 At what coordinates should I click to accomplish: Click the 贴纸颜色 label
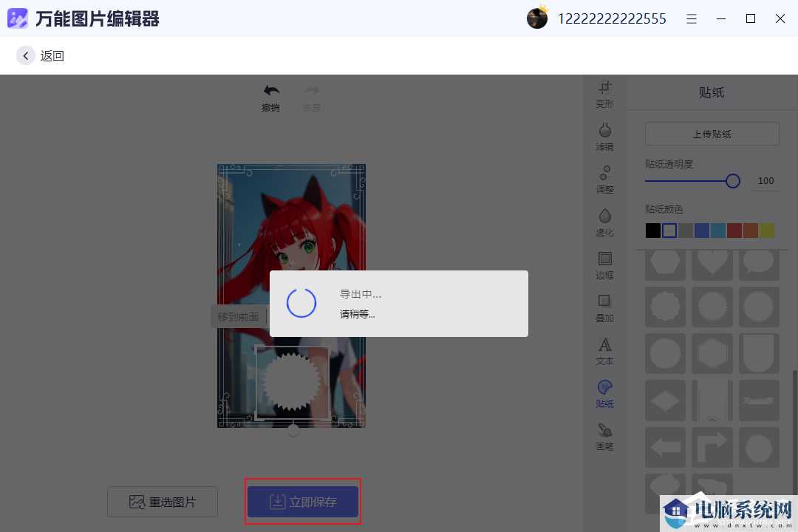click(664, 208)
